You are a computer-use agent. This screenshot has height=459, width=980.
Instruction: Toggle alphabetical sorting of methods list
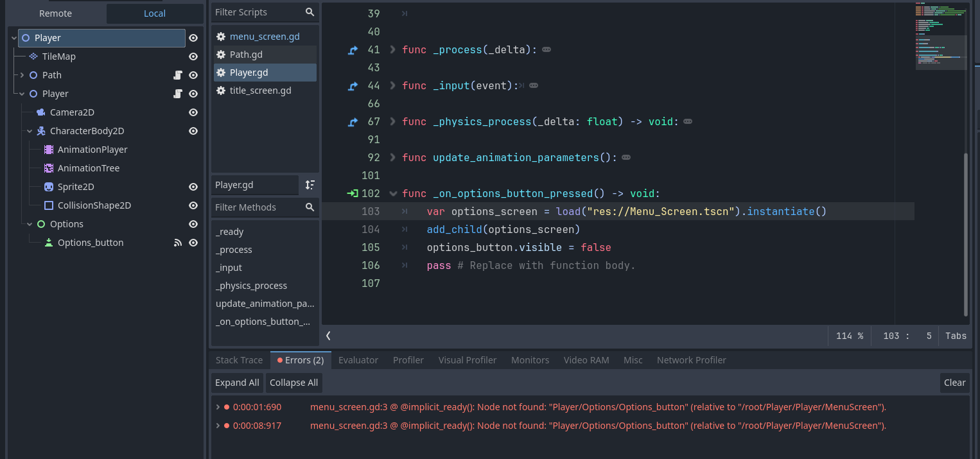point(310,185)
